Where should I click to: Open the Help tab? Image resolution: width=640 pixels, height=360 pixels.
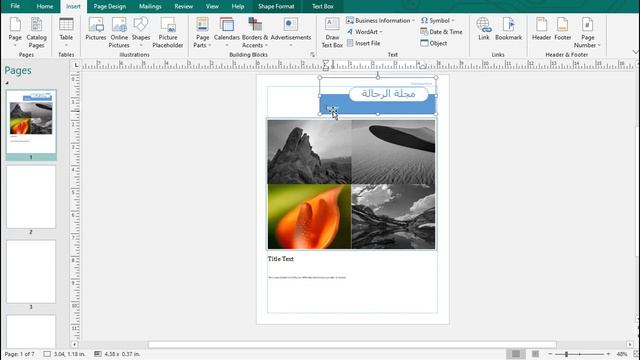coord(238,6)
